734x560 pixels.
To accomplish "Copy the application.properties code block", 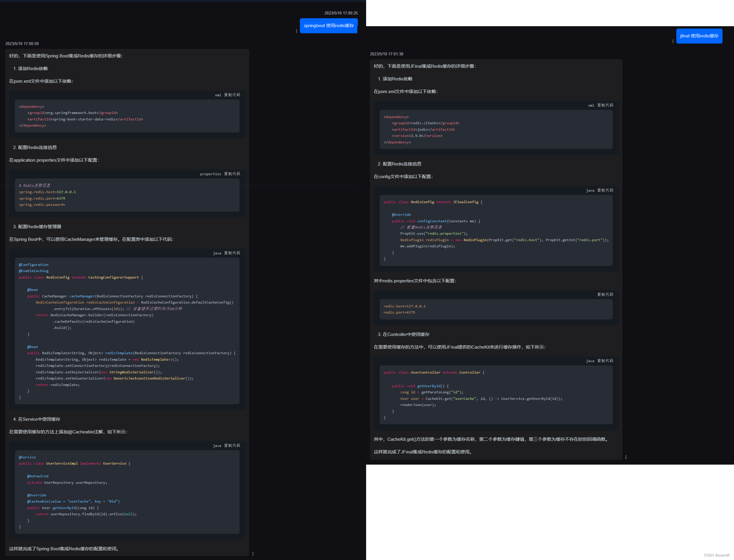I will [232, 174].
